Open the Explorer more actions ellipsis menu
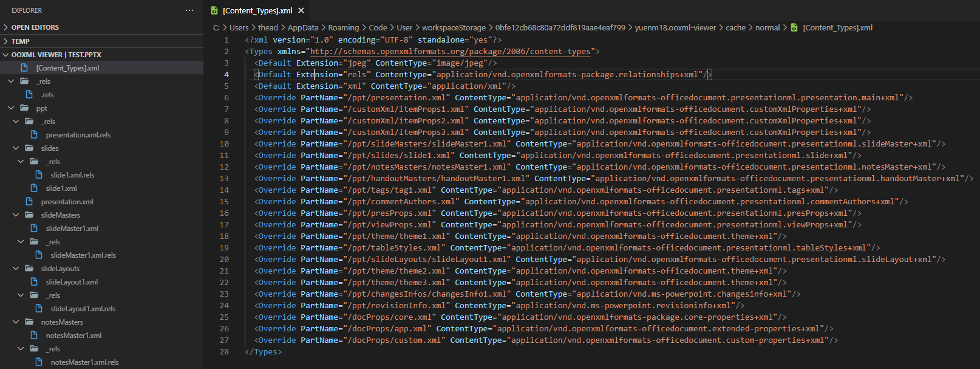 pyautogui.click(x=189, y=10)
